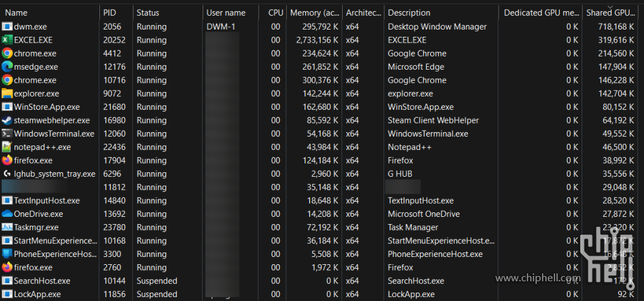
Task: Select 'Notepad++' description text
Action: pos(409,147)
